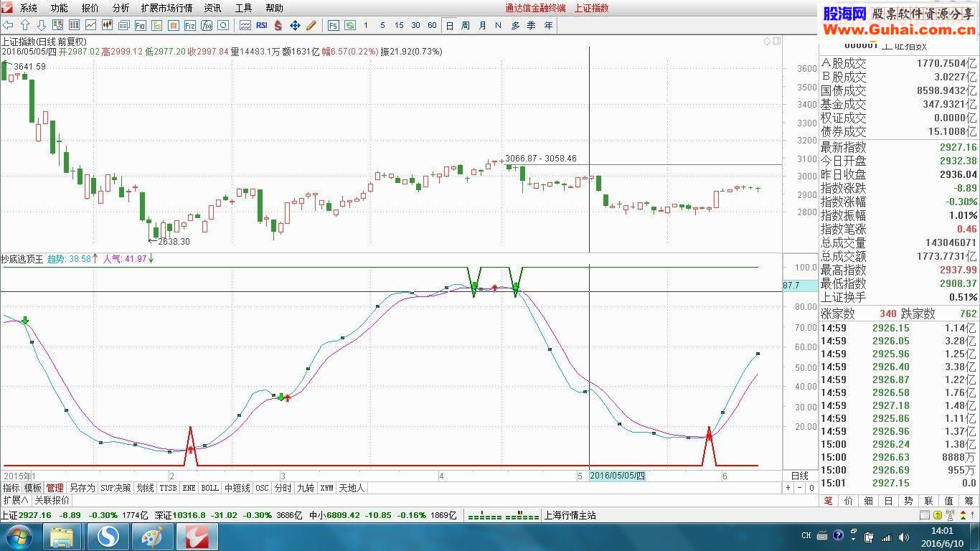The width and height of the screenshot is (980, 551).
Task: Click the Fiz toolbar icon
Action: click(x=189, y=25)
